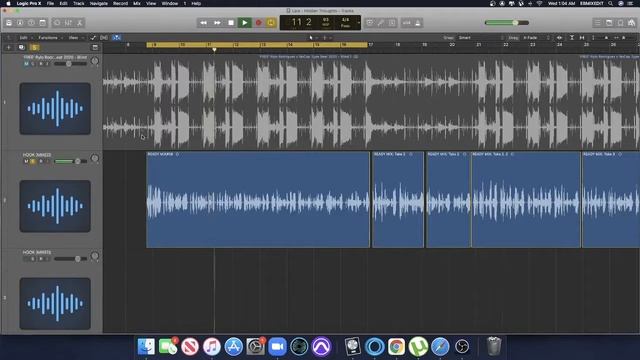Click the first track pan knob
The width and height of the screenshot is (640, 360).
(95, 61)
